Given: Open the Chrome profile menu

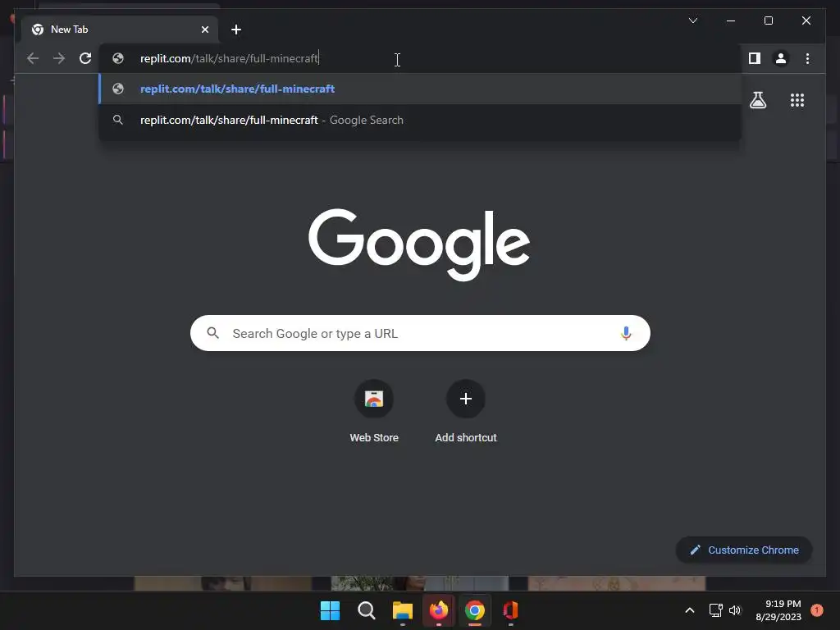Looking at the screenshot, I should (x=781, y=58).
